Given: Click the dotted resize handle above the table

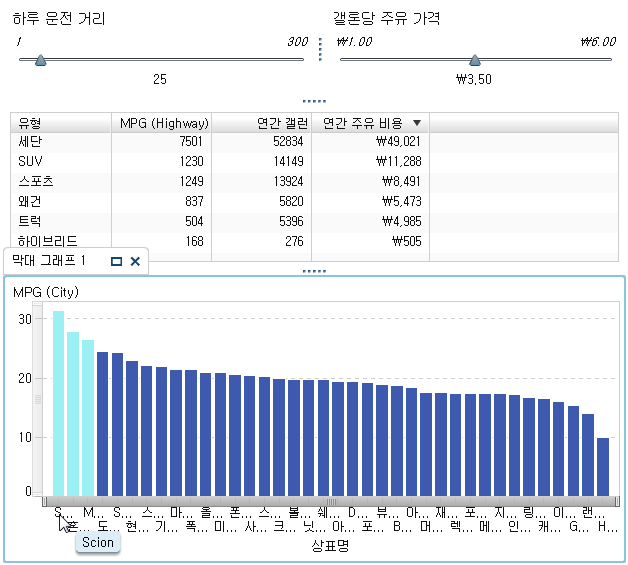Looking at the screenshot, I should [x=314, y=101].
